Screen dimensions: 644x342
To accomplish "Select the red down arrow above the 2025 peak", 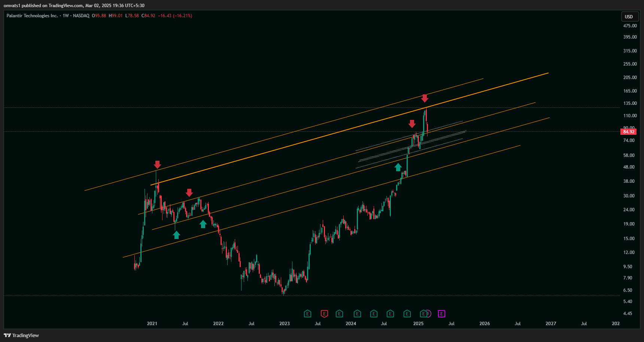I will tap(425, 99).
